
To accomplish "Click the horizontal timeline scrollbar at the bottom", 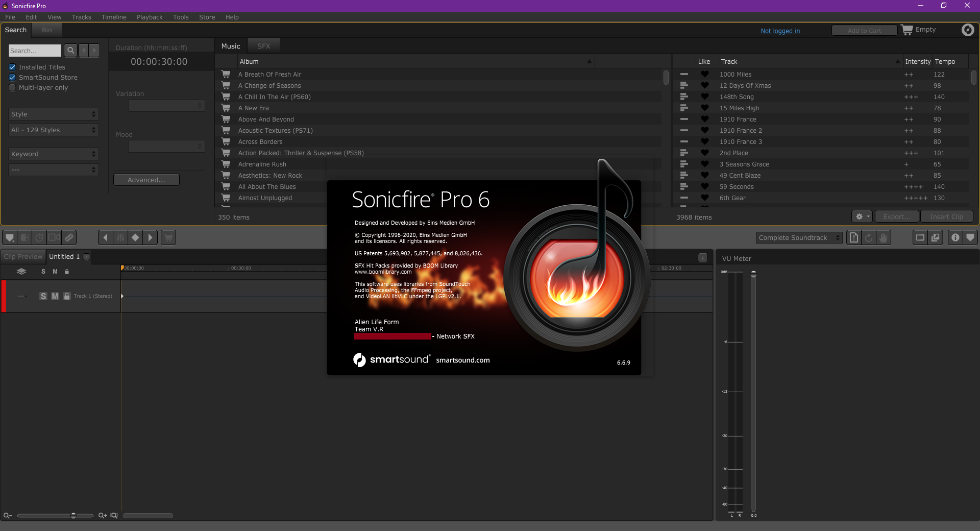I will (x=148, y=516).
